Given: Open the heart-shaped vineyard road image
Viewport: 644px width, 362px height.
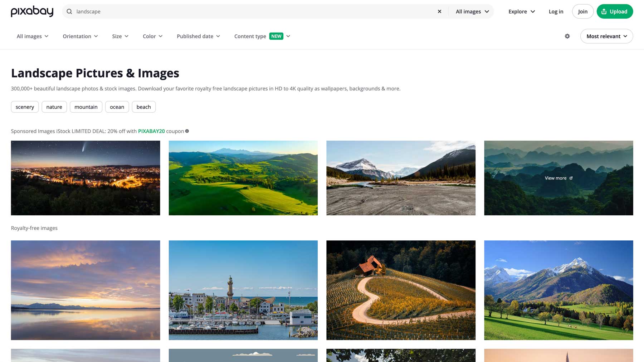Looking at the screenshot, I should click(401, 290).
